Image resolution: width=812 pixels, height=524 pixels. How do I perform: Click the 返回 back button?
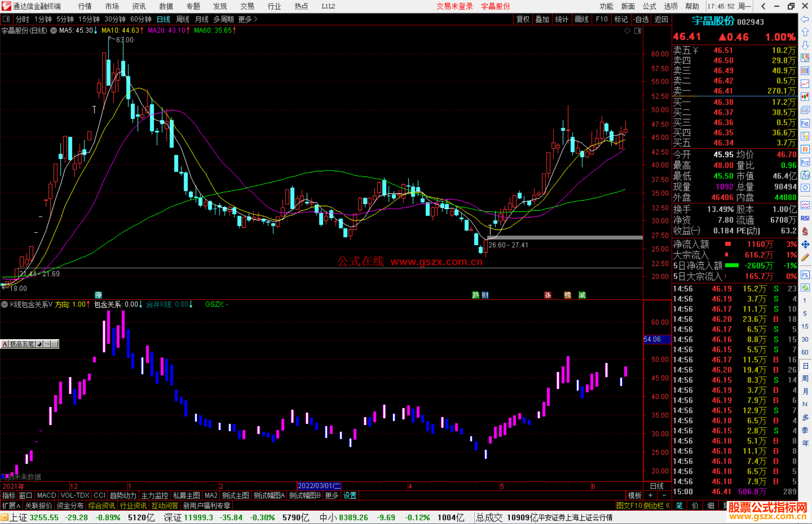click(661, 19)
